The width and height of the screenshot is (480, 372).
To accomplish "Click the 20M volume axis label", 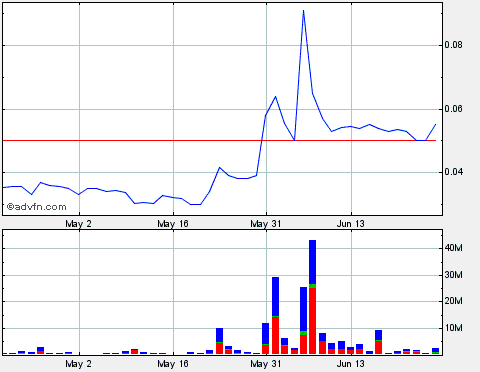I will click(x=454, y=301).
